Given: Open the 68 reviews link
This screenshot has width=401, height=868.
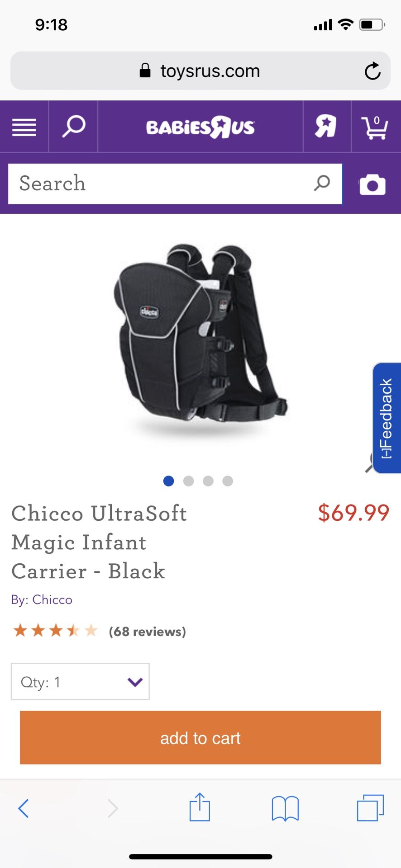Looking at the screenshot, I should (148, 632).
